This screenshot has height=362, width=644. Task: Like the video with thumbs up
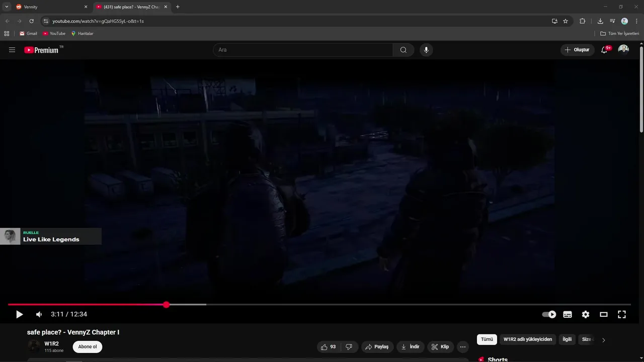[330, 347]
